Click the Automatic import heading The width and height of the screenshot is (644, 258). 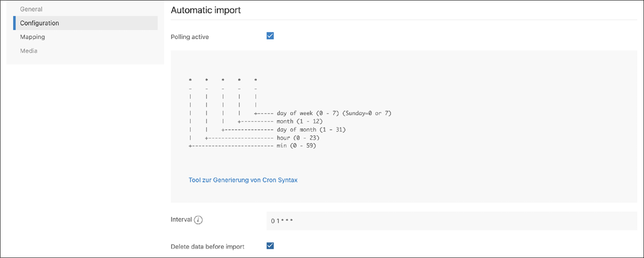point(206,10)
